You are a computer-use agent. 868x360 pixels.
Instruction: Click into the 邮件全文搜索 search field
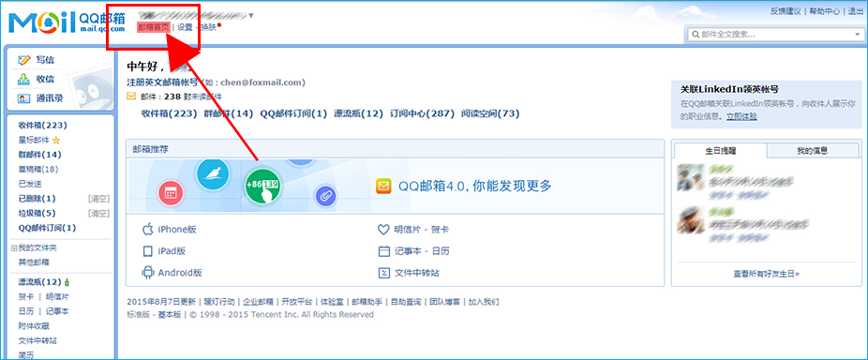pyautogui.click(x=775, y=35)
